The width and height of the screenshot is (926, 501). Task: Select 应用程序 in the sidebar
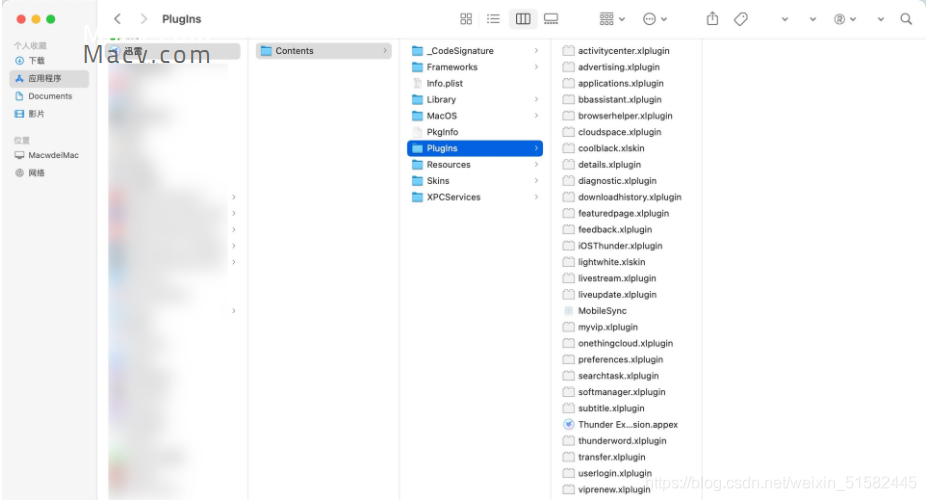click(49, 78)
